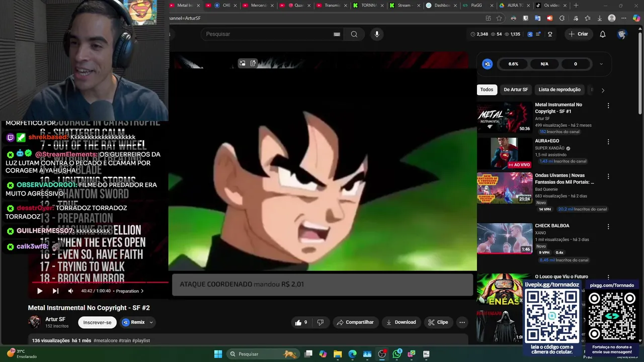Click the notes icon atop the video
Image resolution: width=644 pixels, height=362 pixels.
pos(253,63)
